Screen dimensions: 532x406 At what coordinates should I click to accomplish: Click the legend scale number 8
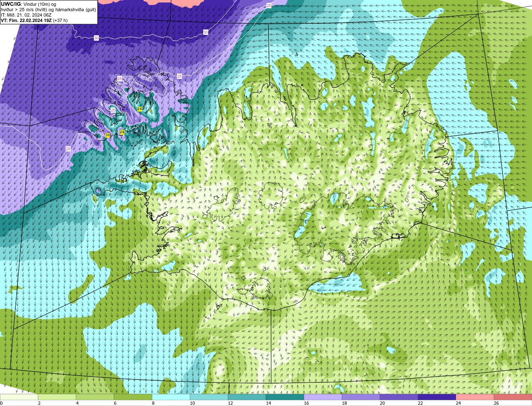tap(153, 403)
